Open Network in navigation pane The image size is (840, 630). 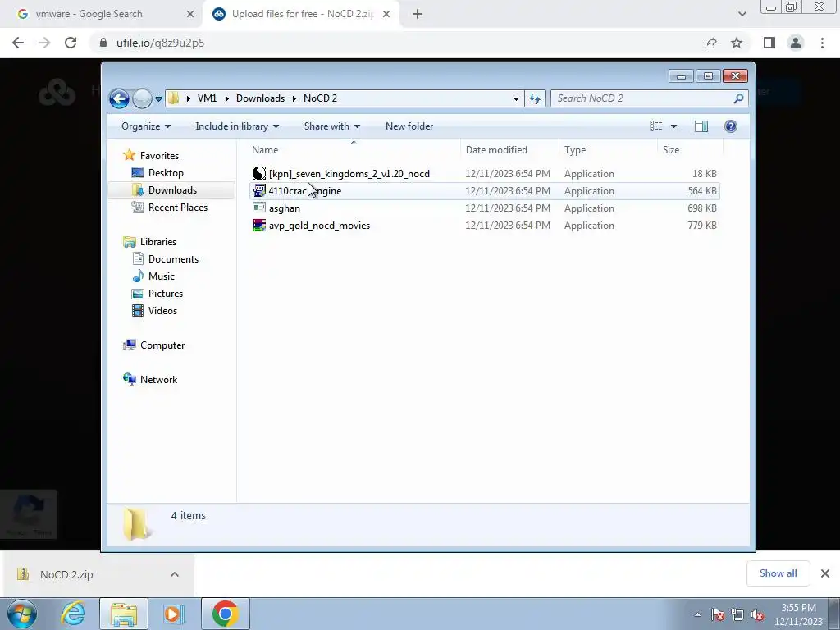(158, 379)
